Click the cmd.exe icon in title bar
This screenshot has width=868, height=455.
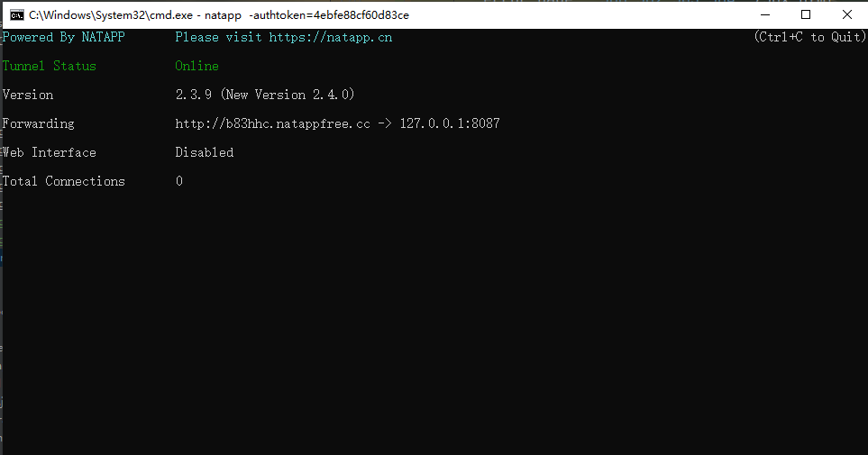(16, 15)
